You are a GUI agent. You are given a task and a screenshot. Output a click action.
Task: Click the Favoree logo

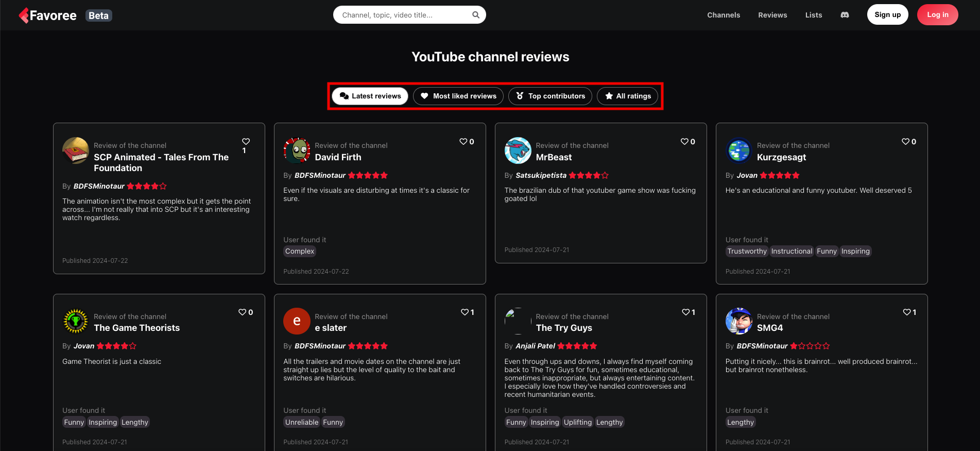click(47, 15)
